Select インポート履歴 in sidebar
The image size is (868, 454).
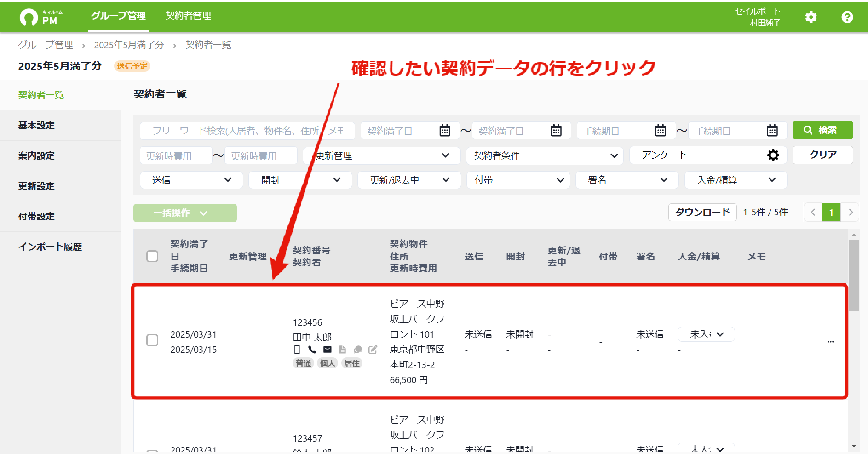61,247
